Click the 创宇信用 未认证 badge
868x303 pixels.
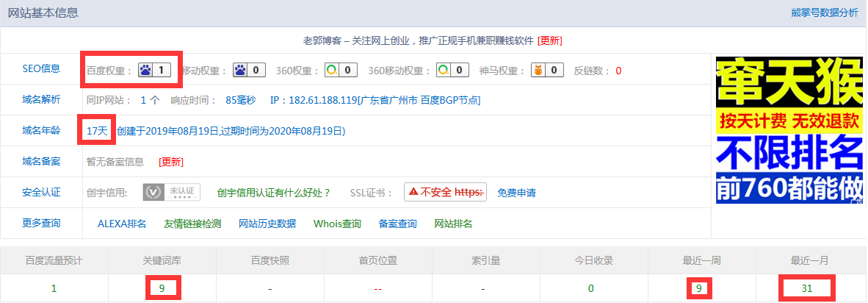tap(172, 192)
